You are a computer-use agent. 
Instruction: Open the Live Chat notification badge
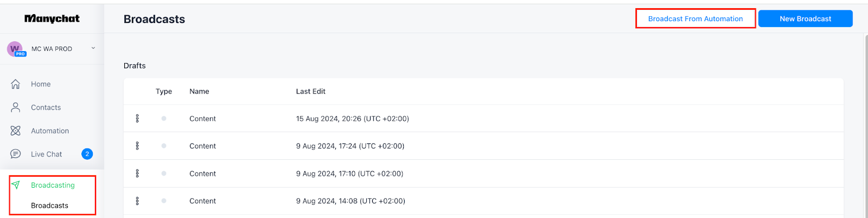[87, 154]
